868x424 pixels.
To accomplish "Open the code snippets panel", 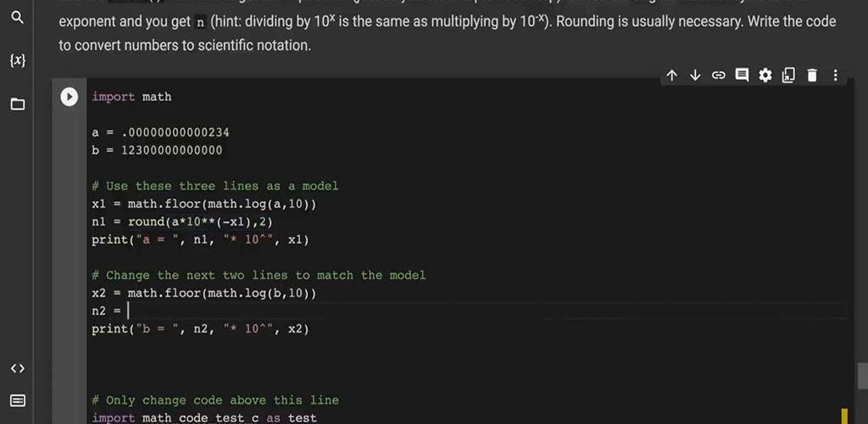I will pyautogui.click(x=18, y=369).
